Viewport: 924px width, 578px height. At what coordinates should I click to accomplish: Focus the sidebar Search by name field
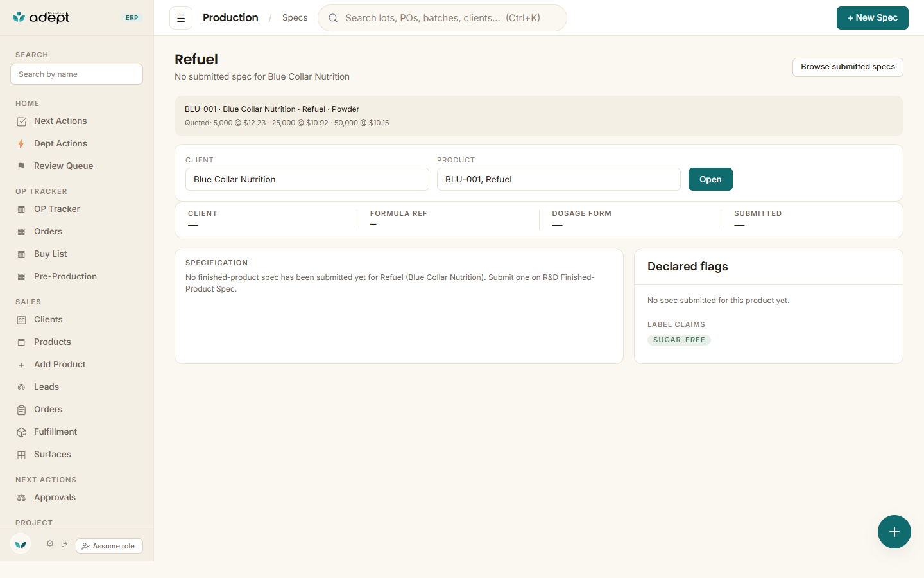coord(76,74)
